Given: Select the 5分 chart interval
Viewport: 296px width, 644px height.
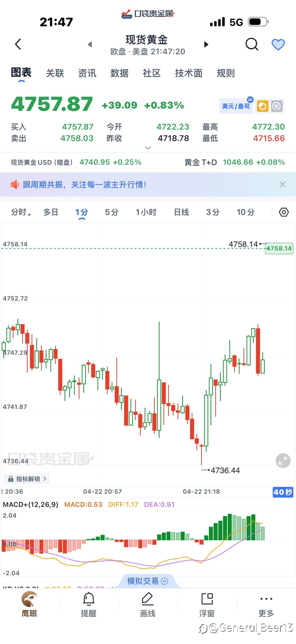Looking at the screenshot, I should 112,212.
